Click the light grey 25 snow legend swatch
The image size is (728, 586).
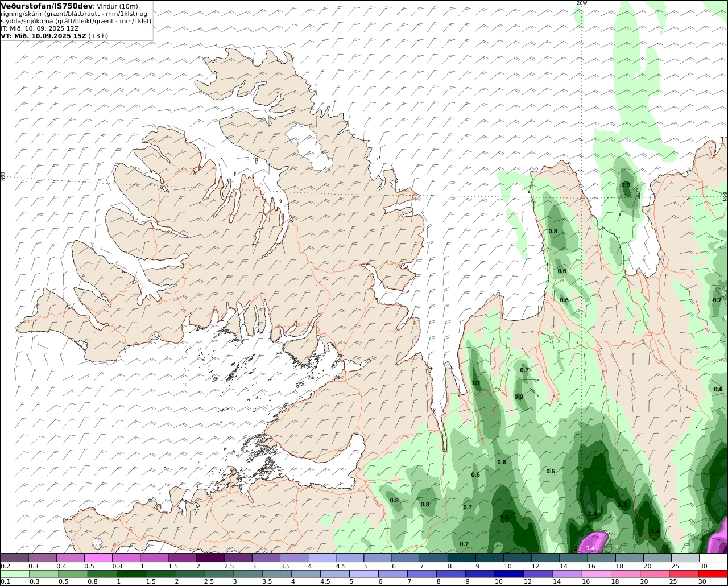tap(685, 558)
